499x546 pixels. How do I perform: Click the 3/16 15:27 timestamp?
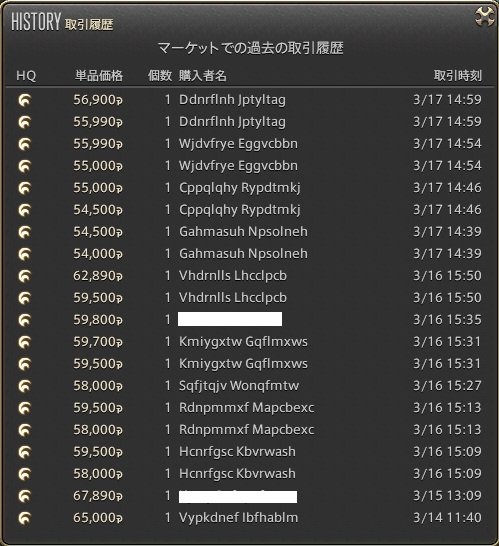click(x=447, y=386)
